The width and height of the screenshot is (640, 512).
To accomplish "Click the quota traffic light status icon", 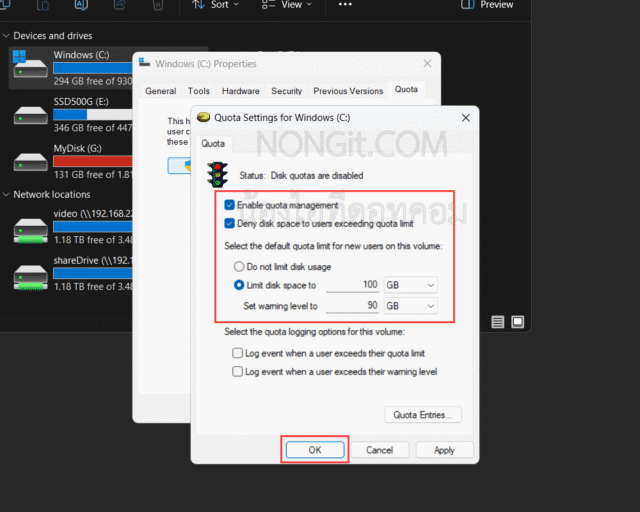I will point(217,174).
